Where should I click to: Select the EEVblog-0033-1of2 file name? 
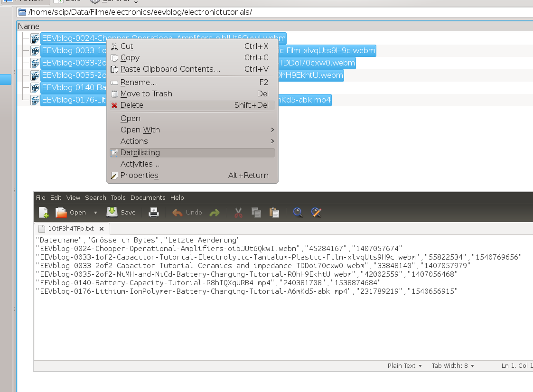pos(208,51)
